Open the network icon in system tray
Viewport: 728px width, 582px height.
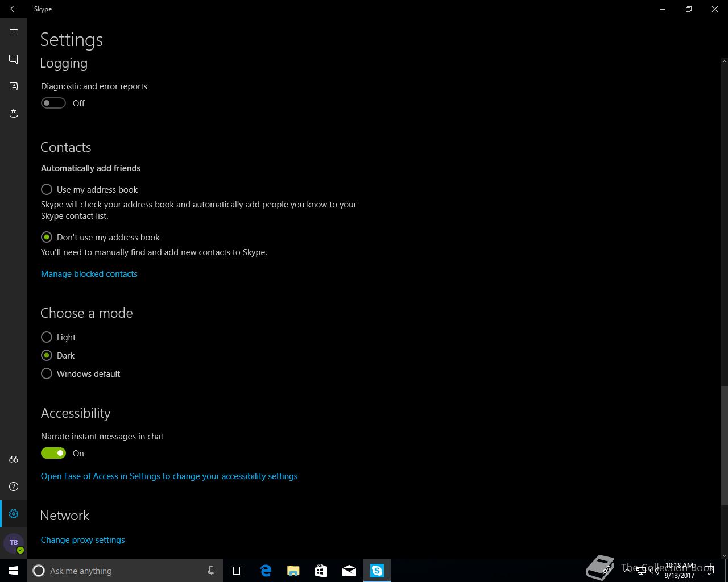click(x=641, y=571)
